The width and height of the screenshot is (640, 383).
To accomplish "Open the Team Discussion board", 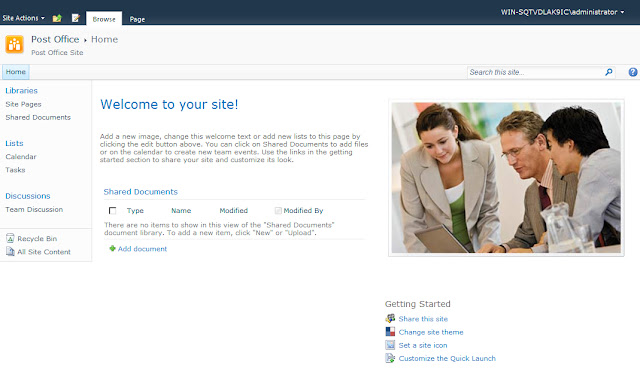I will pos(34,209).
